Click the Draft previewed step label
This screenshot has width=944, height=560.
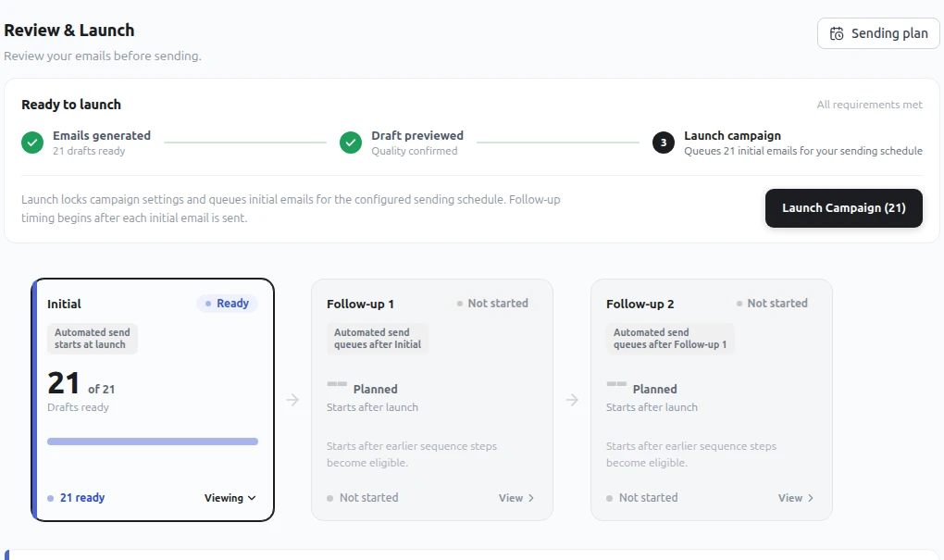tap(417, 135)
